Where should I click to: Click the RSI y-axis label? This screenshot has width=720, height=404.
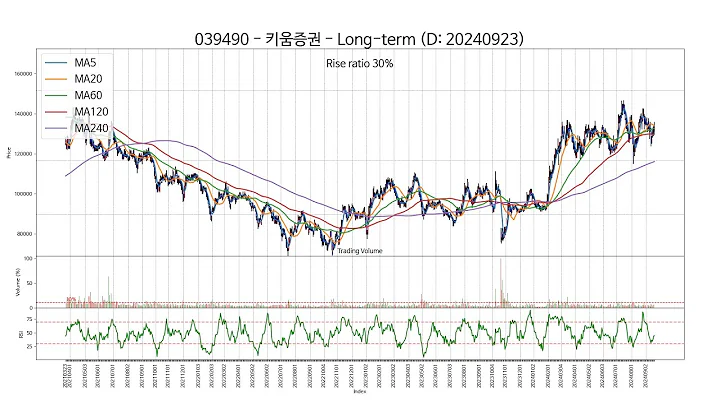point(20,335)
